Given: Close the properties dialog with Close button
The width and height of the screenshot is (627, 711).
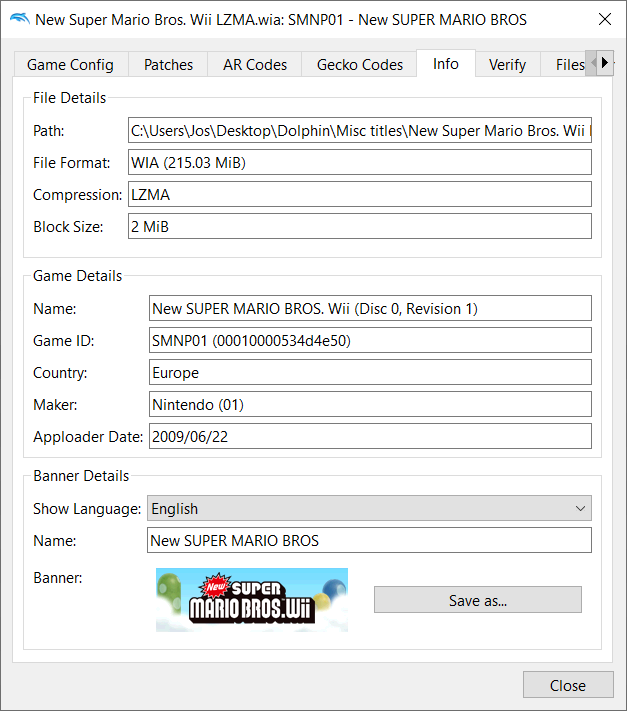Looking at the screenshot, I should pos(568,685).
